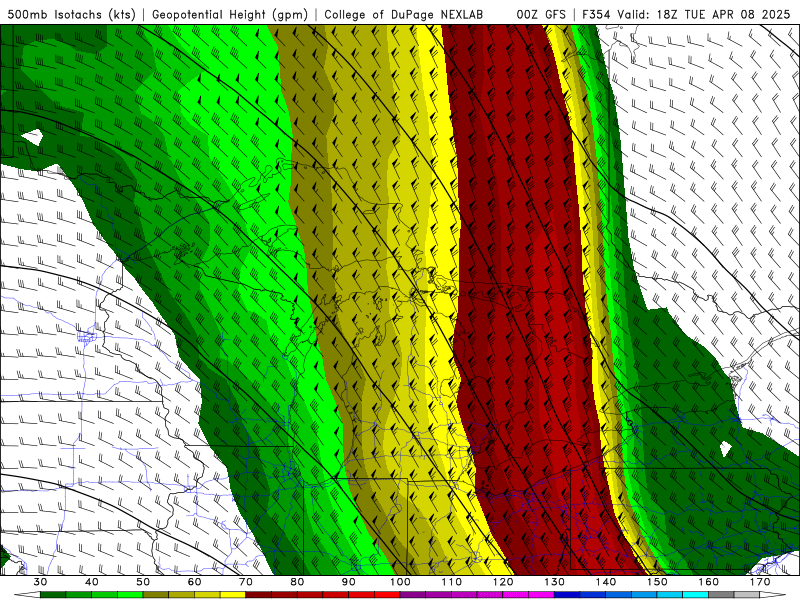Click the 80 label on the color scale
This screenshot has height=600, width=800.
297,582
